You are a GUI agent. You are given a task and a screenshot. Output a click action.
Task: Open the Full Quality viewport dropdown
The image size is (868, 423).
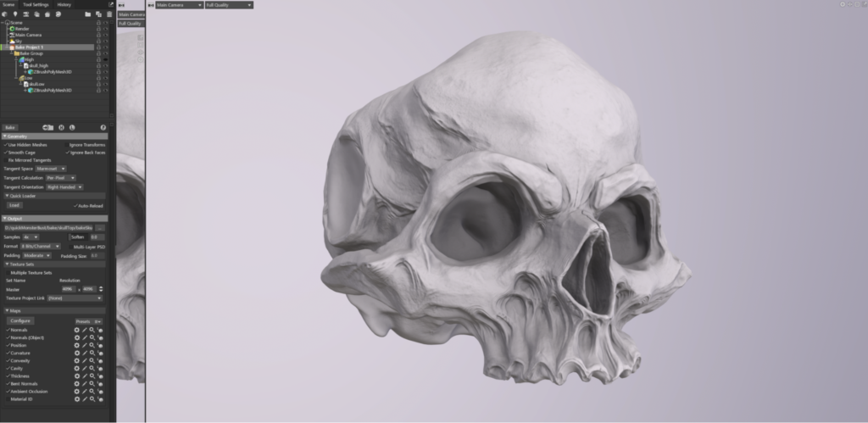coord(229,5)
